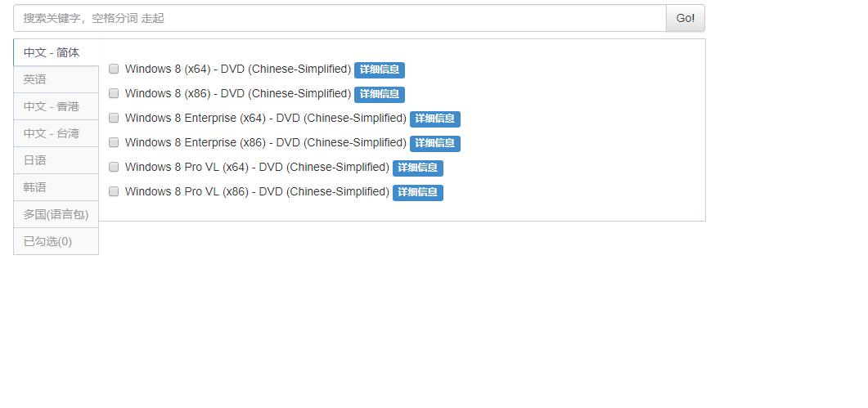This screenshot has height=408, width=868.
Task: Switch to 英语 language tab
Action: pos(56,79)
